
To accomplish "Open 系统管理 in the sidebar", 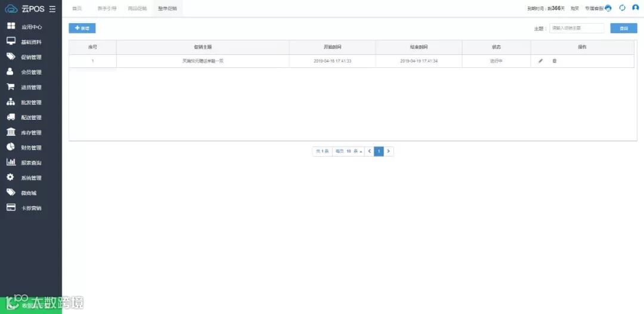I will [x=31, y=178].
